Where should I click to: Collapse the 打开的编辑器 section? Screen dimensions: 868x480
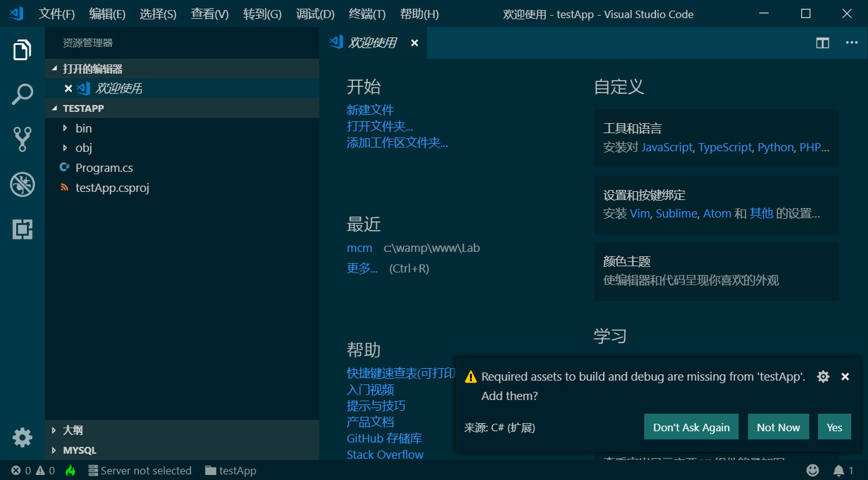[x=92, y=69]
